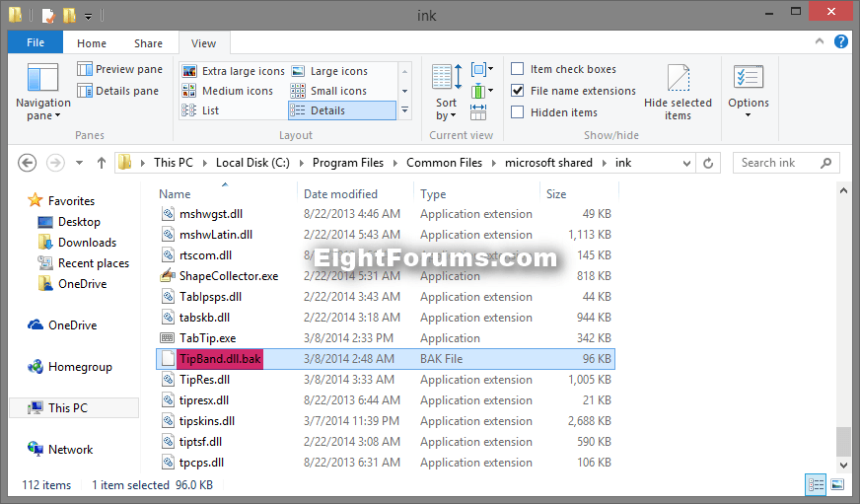Switch layout to List view
The width and height of the screenshot is (860, 504).
[200, 110]
